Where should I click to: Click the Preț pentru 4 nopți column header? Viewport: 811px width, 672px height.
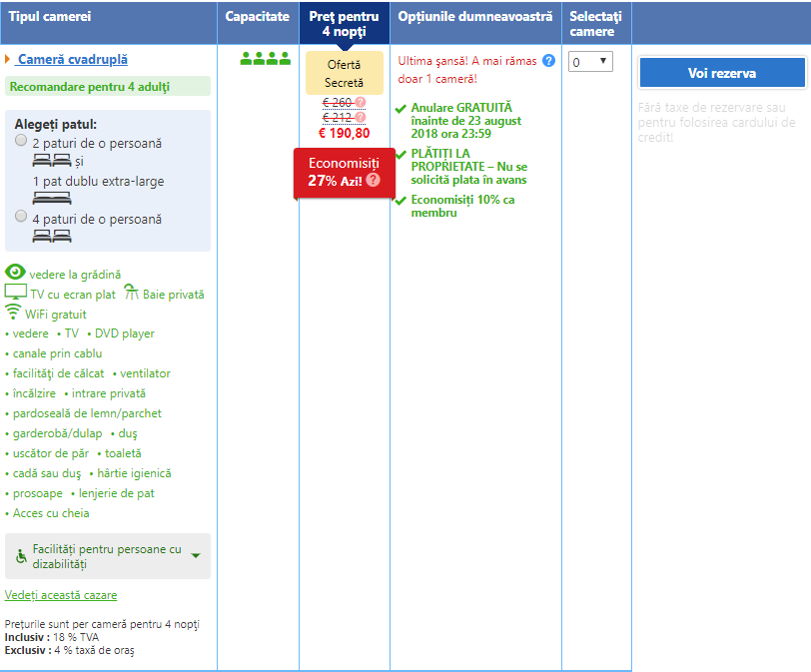(x=344, y=23)
